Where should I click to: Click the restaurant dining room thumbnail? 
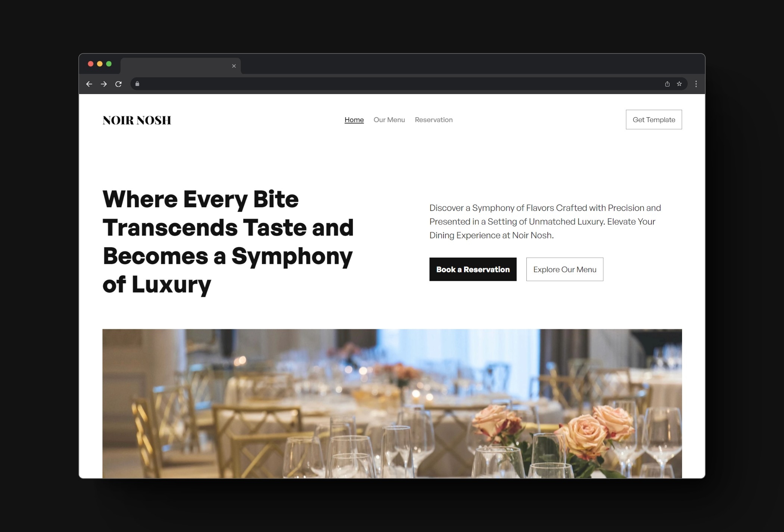click(392, 403)
